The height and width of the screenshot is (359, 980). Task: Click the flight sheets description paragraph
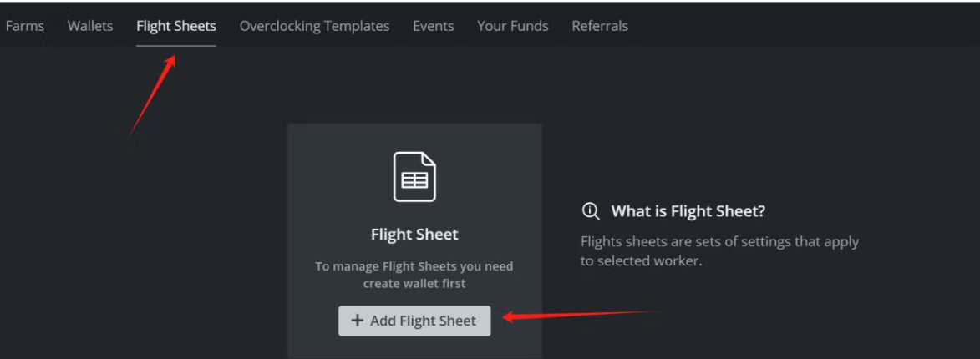point(719,251)
